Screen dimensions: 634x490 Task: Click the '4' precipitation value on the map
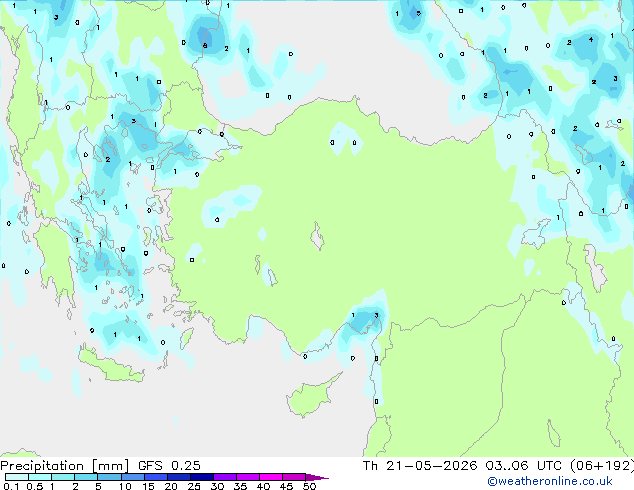tap(591, 40)
